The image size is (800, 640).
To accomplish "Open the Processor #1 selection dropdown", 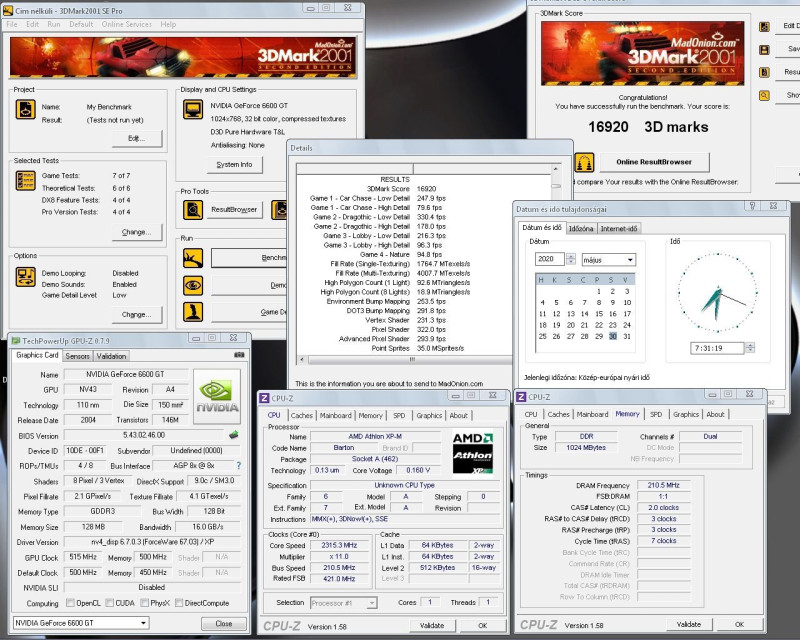I will (343, 603).
